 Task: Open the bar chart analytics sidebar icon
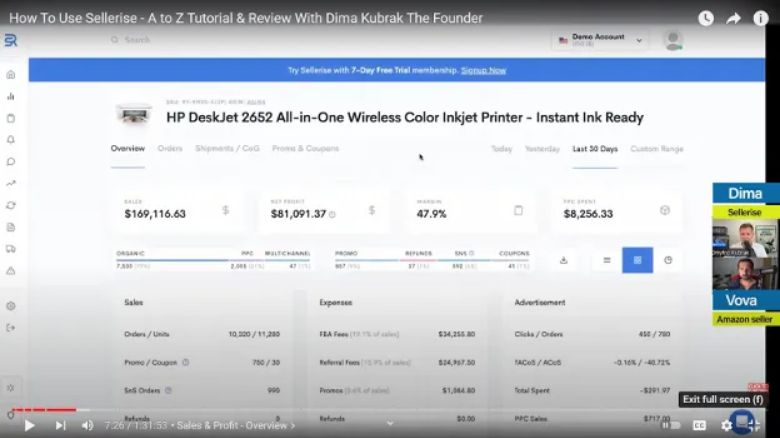pyautogui.click(x=11, y=97)
